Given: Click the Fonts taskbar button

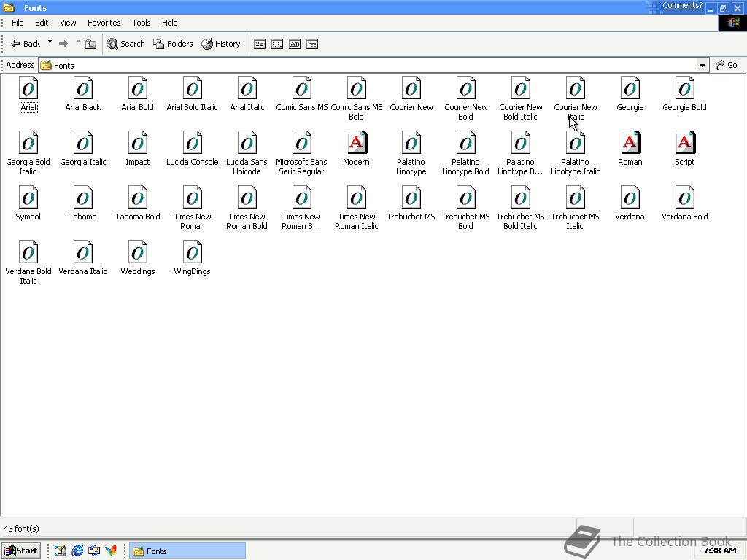Looking at the screenshot, I should point(187,551).
